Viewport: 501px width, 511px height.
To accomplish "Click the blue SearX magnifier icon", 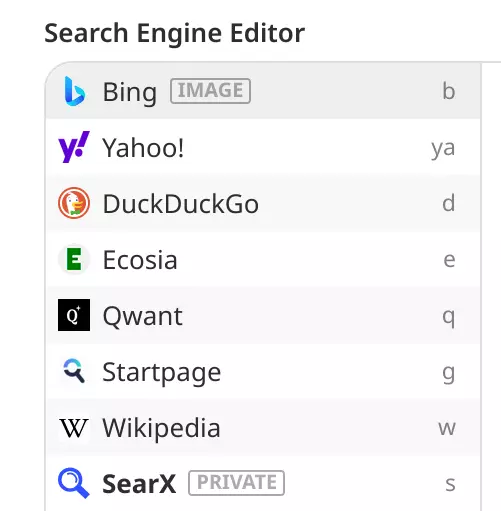I will [74, 483].
